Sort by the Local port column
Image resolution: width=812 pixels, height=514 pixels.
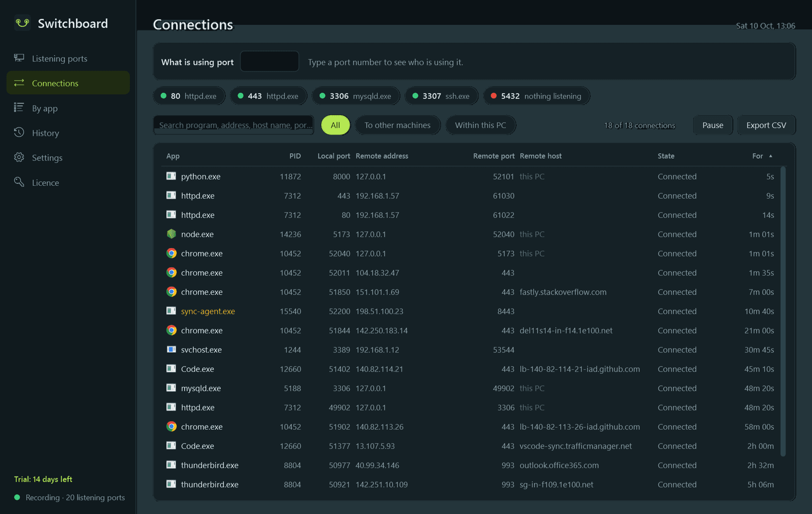333,156
